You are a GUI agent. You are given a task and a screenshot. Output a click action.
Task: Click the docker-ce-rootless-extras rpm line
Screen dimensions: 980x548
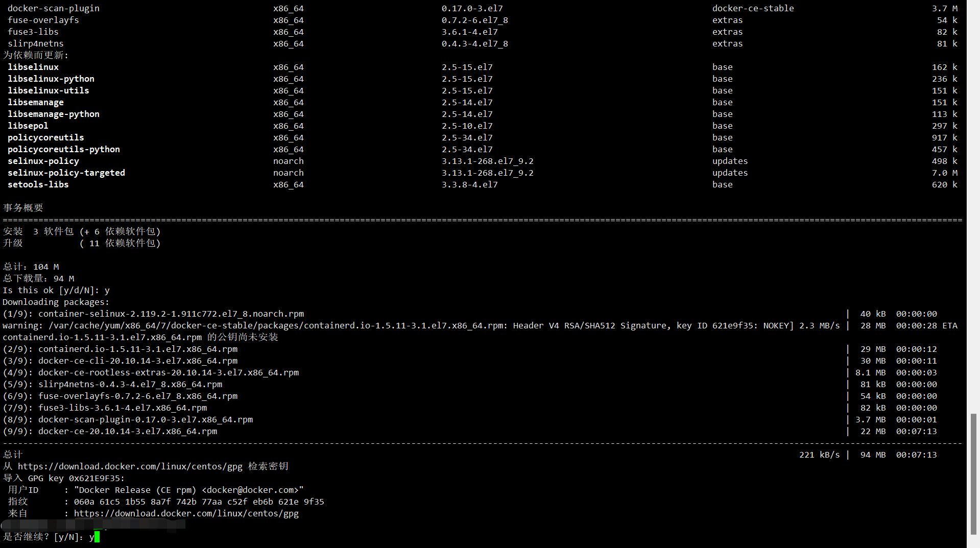151,372
